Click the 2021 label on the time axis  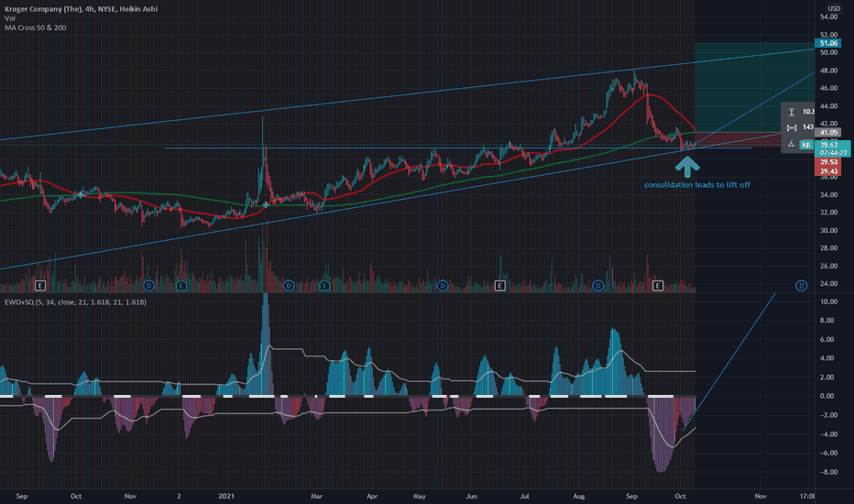coord(226,496)
